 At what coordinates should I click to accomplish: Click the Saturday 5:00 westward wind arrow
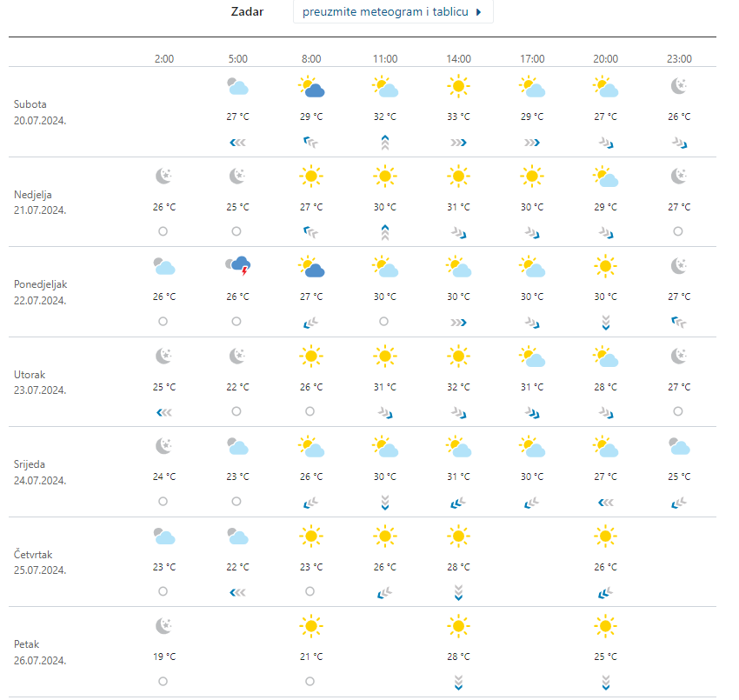click(238, 142)
